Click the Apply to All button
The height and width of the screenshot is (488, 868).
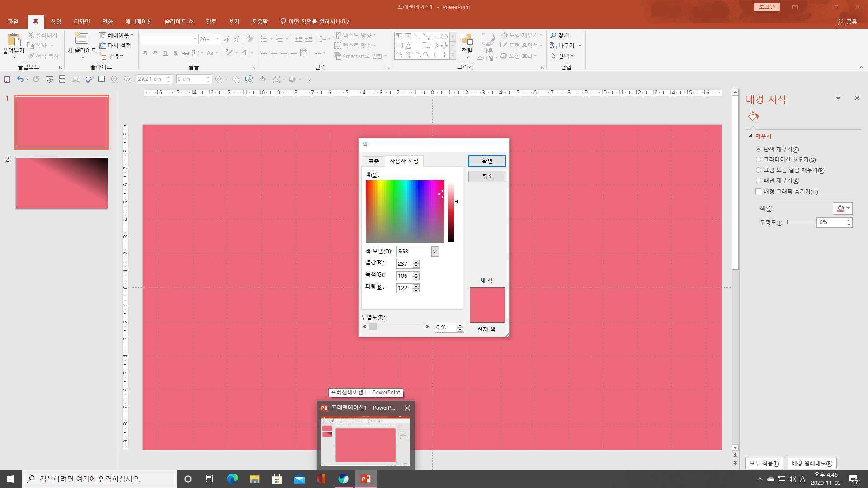point(764,463)
